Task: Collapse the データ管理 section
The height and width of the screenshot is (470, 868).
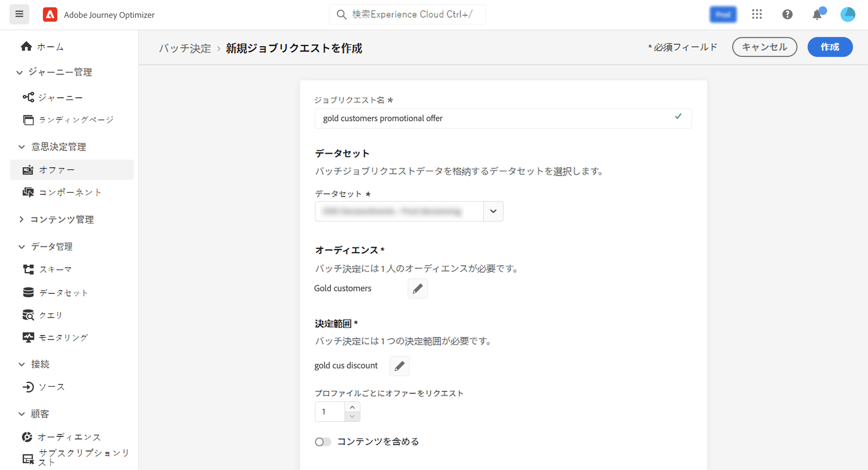Action: (x=22, y=247)
